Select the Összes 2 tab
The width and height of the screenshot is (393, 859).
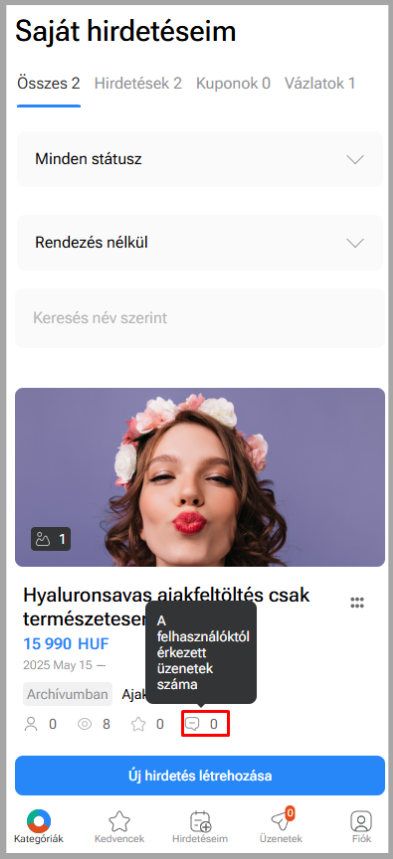coord(49,83)
